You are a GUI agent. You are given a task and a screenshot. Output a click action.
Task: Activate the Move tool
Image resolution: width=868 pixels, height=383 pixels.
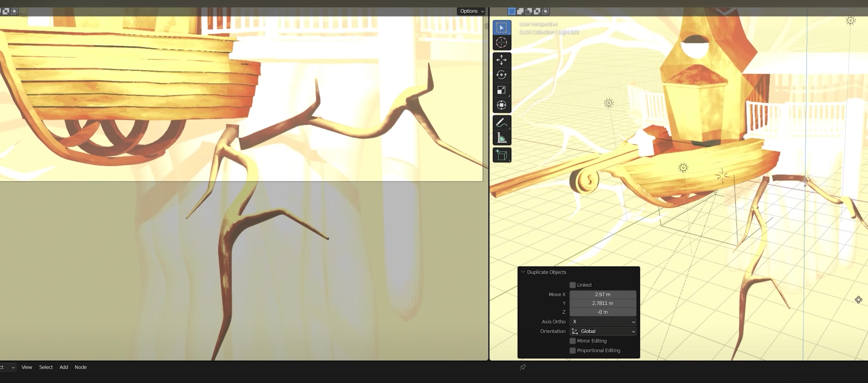coord(501,60)
